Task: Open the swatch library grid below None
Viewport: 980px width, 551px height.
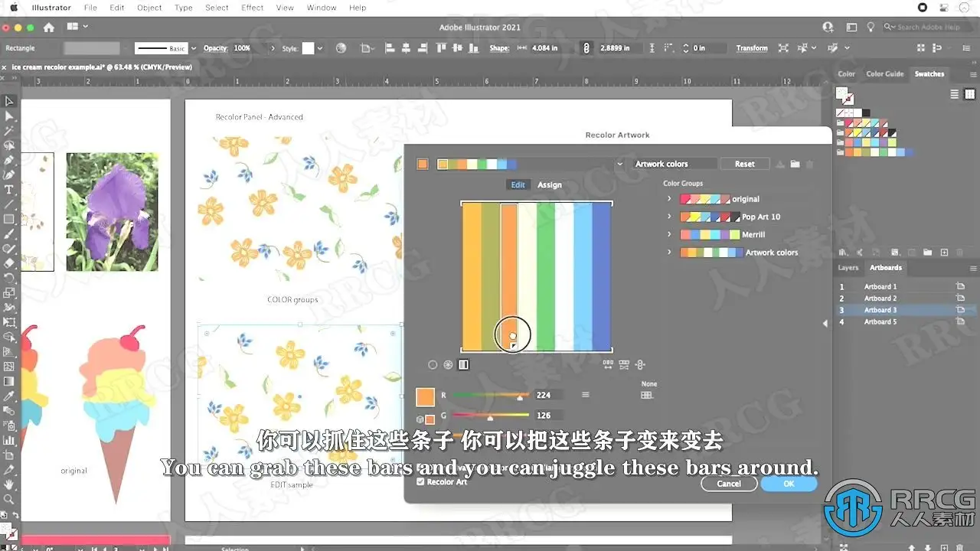Action: [647, 395]
